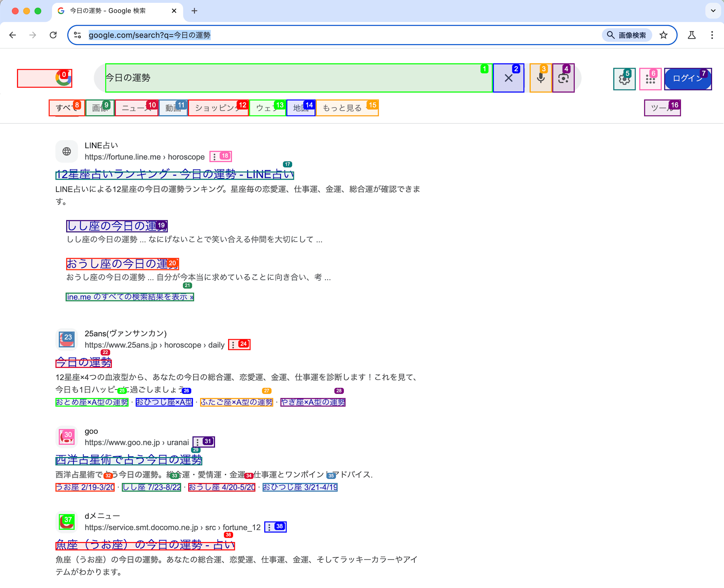Open Chrome Labs flask icon
The height and width of the screenshot is (588, 724).
pos(691,35)
